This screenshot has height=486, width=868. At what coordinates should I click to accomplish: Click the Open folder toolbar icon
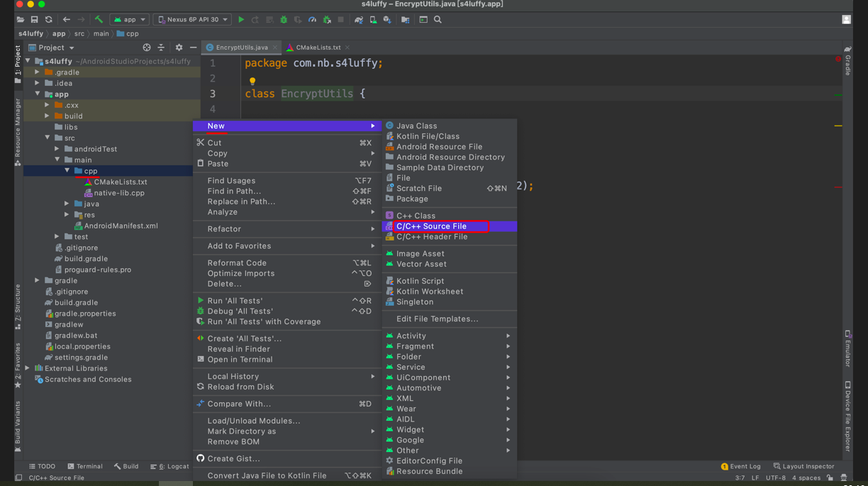20,20
